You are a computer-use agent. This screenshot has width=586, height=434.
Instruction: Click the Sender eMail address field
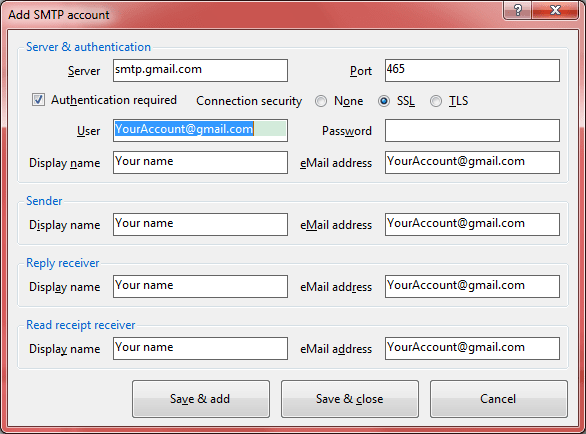click(472, 224)
